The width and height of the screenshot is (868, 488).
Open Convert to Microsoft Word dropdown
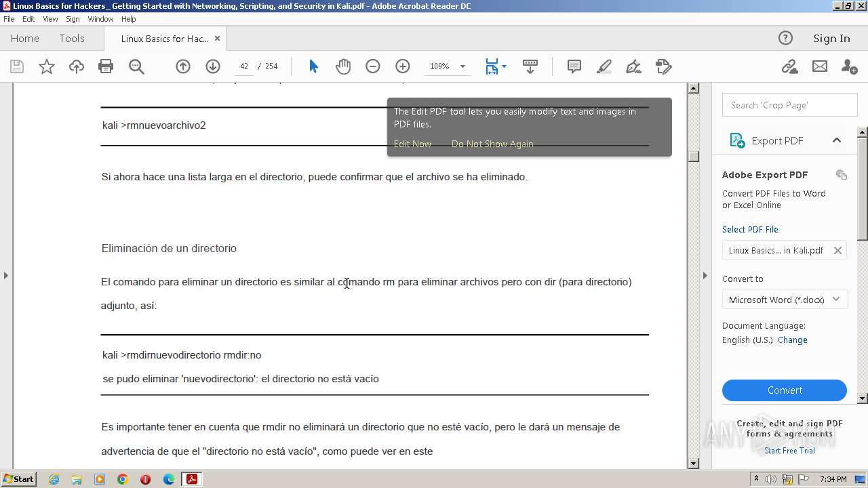click(x=785, y=300)
